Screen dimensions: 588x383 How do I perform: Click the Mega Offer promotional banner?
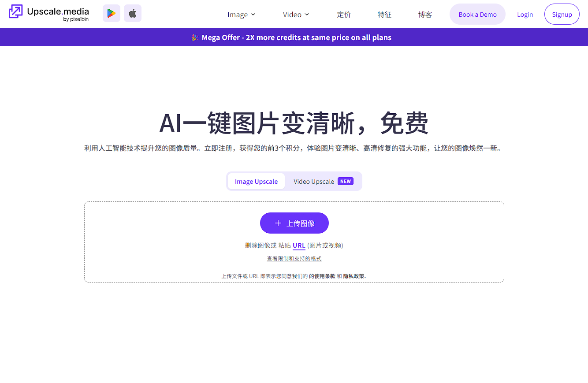point(294,37)
